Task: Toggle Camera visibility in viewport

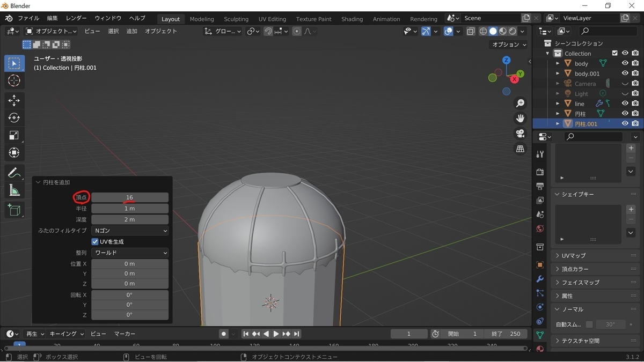Action: point(625,84)
